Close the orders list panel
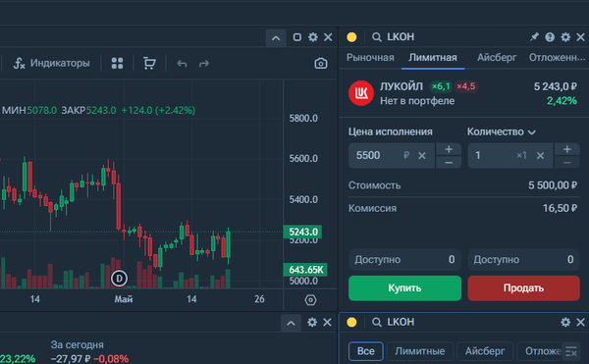 (580, 322)
